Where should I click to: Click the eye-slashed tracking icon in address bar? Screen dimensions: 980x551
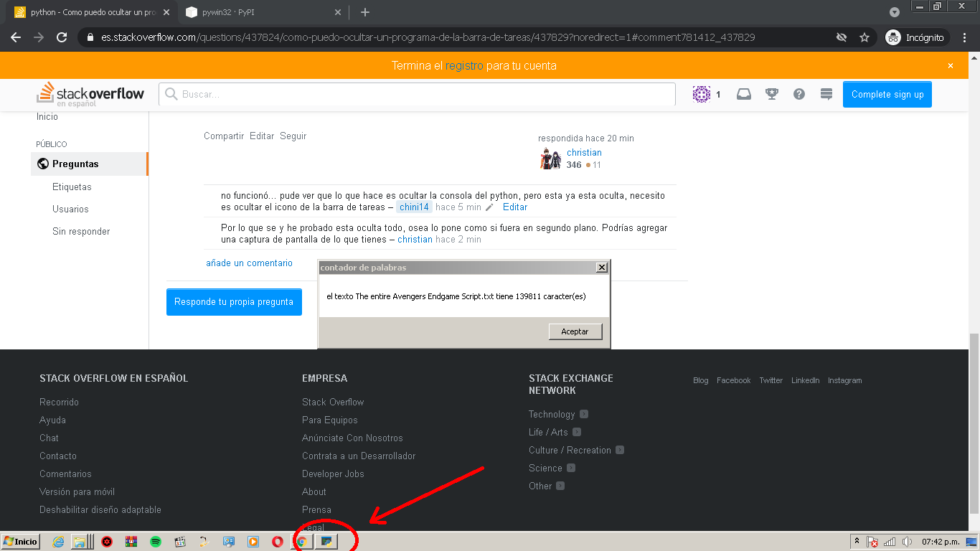[x=842, y=37]
